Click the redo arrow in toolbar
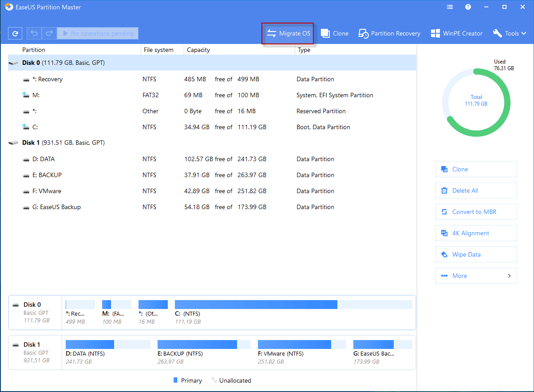Viewport: 534px width, 392px height. [49, 33]
